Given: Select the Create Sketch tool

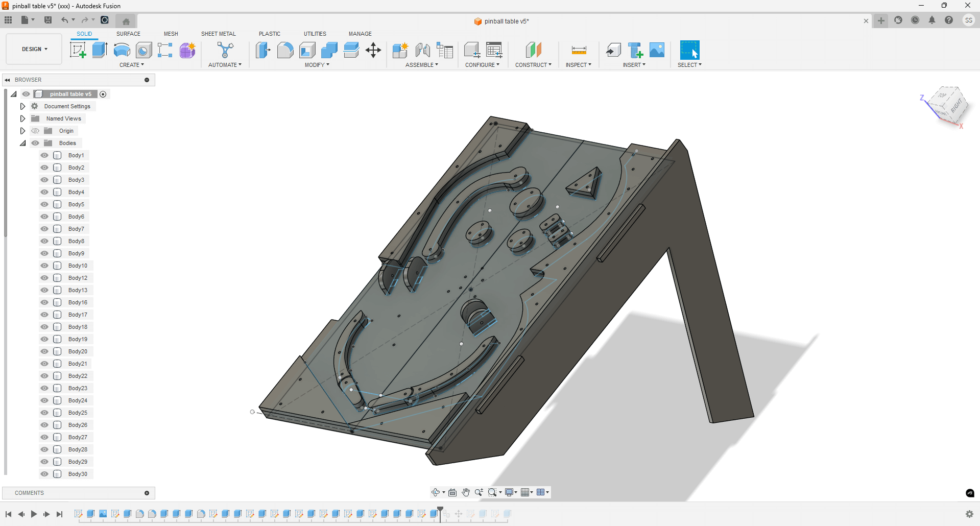Looking at the screenshot, I should pyautogui.click(x=78, y=50).
